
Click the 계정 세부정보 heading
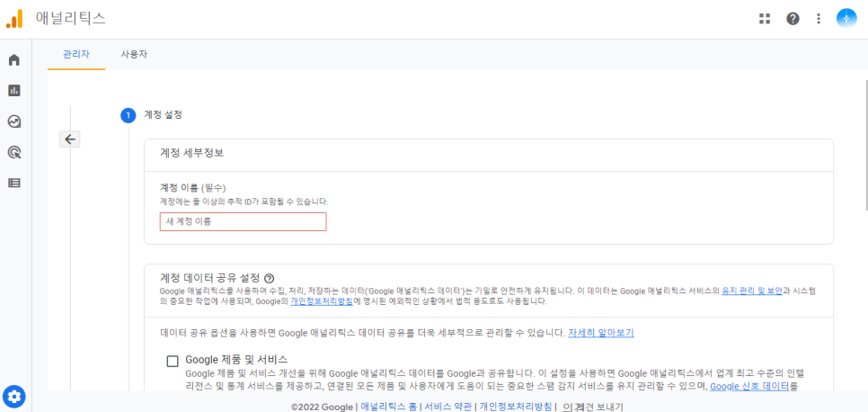click(192, 153)
